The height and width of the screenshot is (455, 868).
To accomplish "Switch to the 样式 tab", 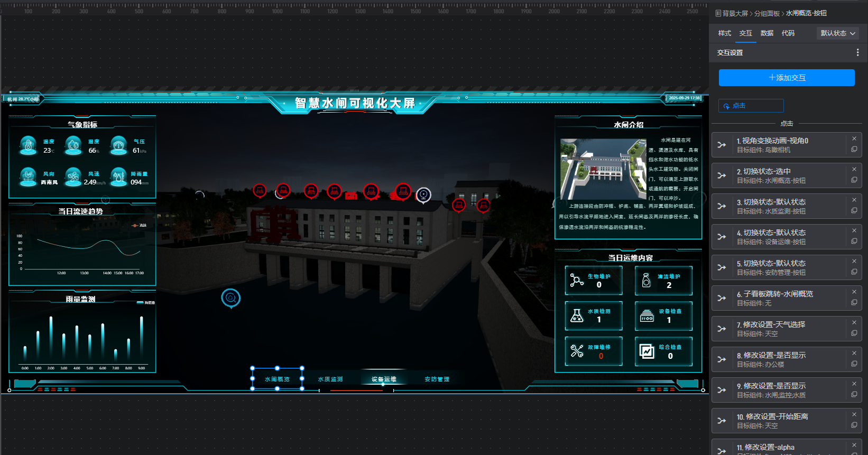I will (x=724, y=33).
